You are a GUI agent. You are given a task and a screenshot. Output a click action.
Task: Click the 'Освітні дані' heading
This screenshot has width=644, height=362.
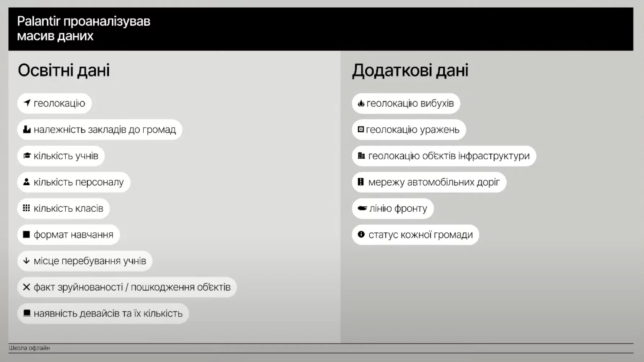(x=64, y=70)
